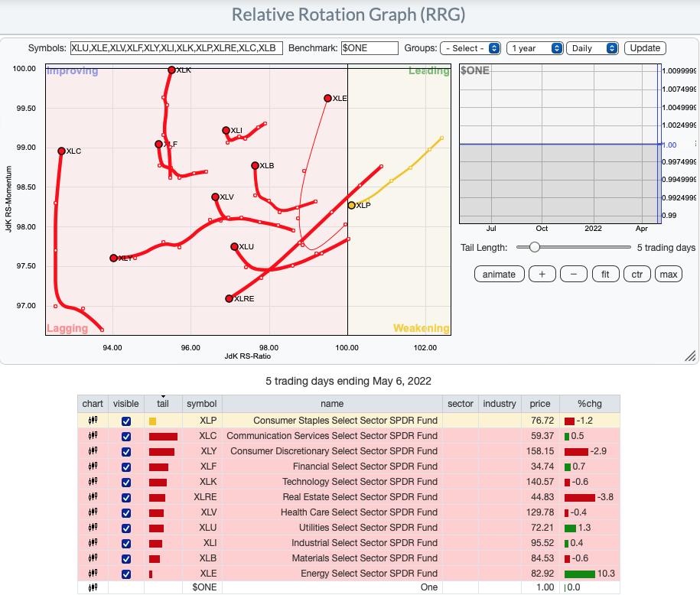Screen dimensions: 700x595
Task: Open the Daily period dropdown
Action: click(x=592, y=48)
